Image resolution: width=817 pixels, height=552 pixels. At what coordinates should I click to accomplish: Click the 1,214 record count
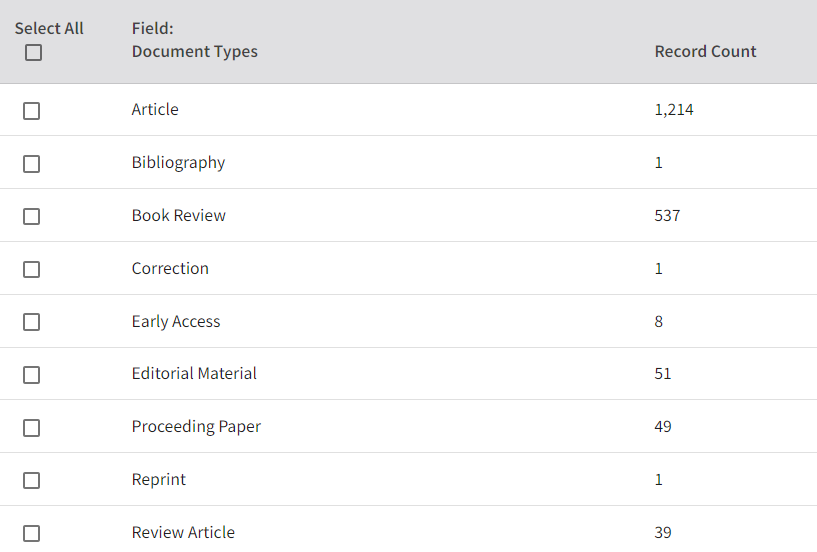pos(673,110)
